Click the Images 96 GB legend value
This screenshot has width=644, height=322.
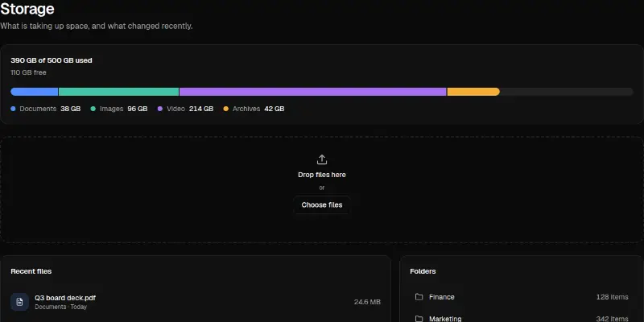pyautogui.click(x=137, y=109)
